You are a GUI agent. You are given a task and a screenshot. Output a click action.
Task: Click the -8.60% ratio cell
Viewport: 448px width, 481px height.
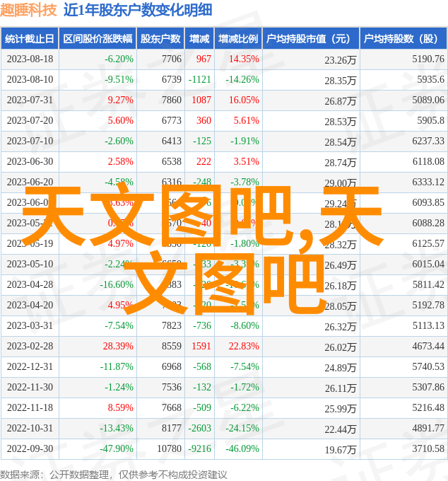[244, 326]
